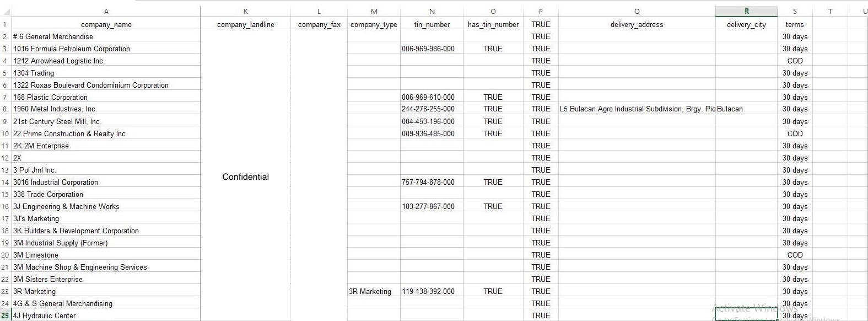Select the column Q header
The image size is (868, 321).
coord(637,12)
